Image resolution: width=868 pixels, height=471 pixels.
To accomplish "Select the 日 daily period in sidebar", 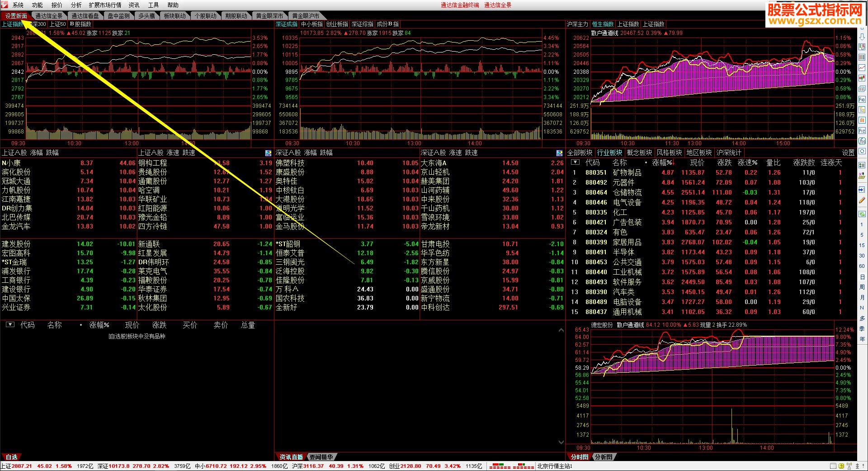I will tap(862, 277).
